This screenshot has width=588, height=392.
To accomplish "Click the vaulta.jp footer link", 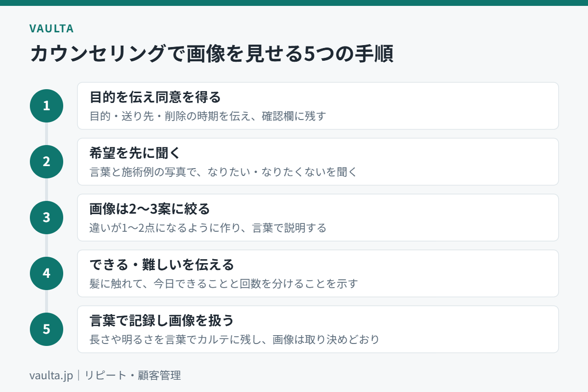I will pyautogui.click(x=51, y=375).
